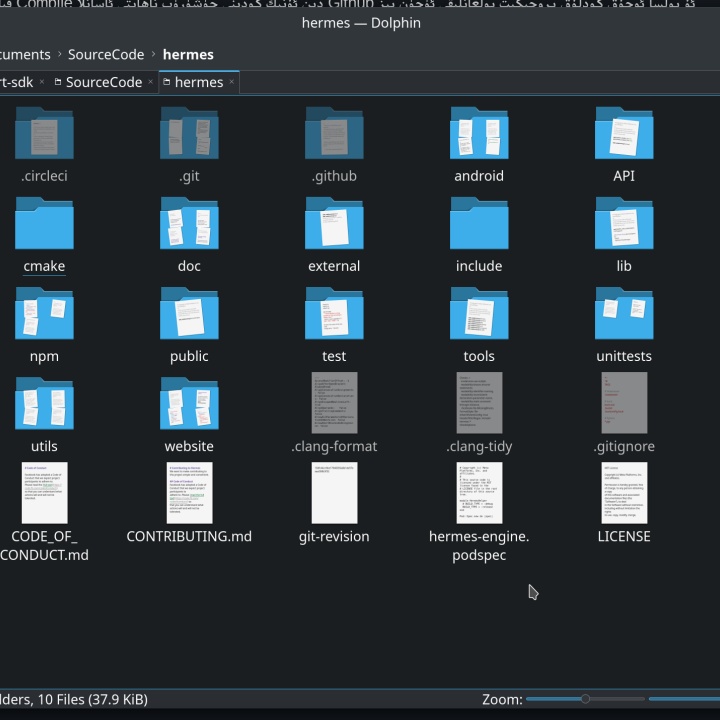
Task: Open the .git hidden folder
Action: pos(189,133)
